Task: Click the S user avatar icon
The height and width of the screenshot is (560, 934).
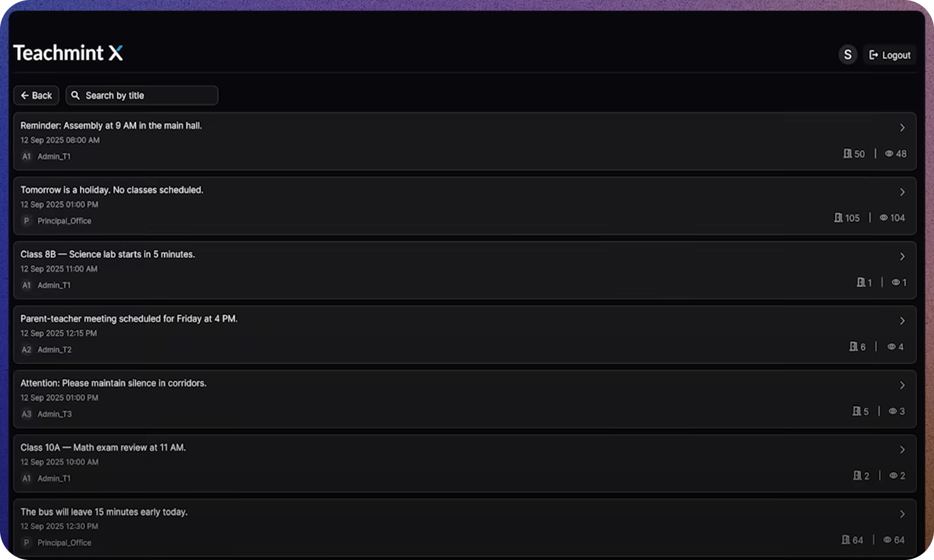Action: click(x=847, y=55)
